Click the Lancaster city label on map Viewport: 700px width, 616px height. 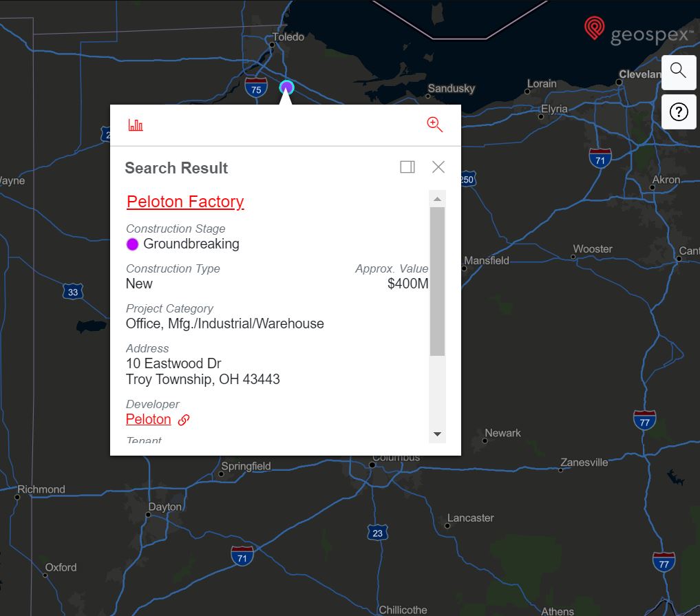471,518
